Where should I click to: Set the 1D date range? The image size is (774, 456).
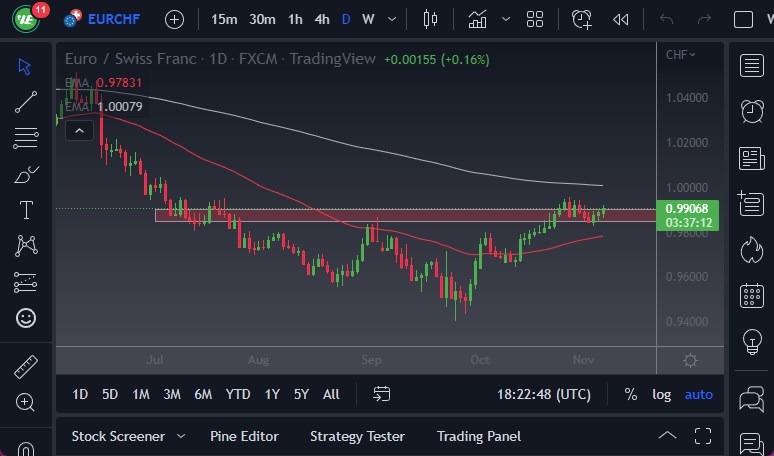[x=80, y=394]
